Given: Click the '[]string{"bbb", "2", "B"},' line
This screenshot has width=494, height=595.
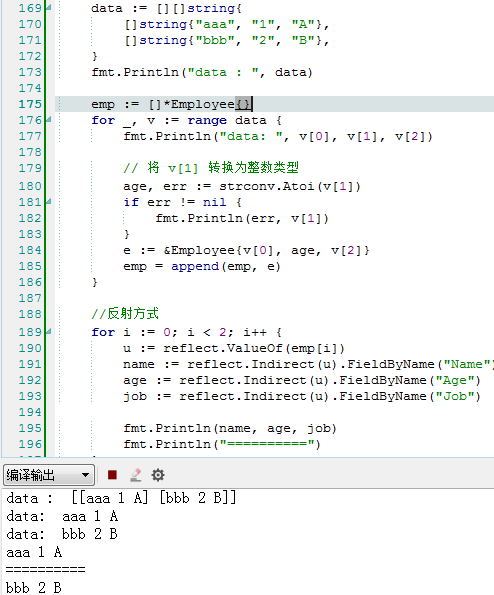Looking at the screenshot, I should (227, 40).
